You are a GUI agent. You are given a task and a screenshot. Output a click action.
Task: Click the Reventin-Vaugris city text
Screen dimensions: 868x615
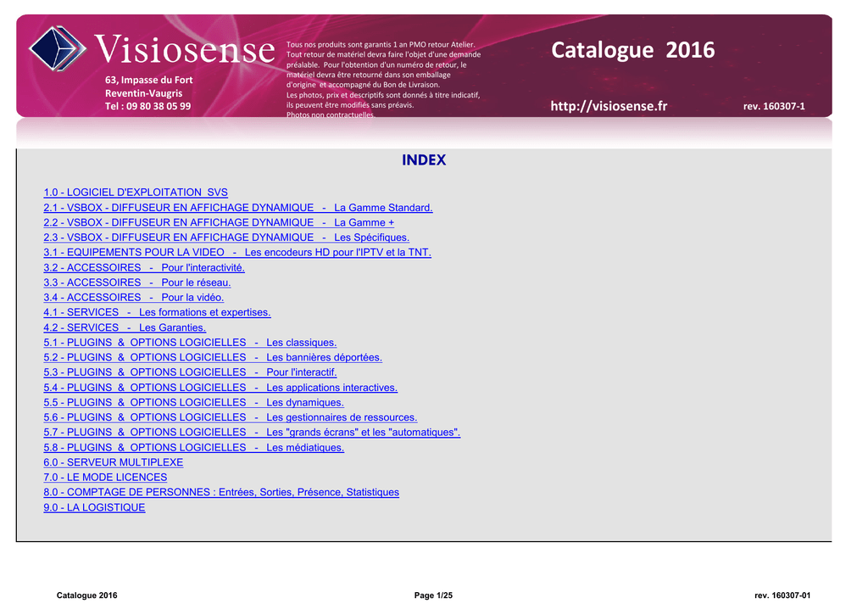pyautogui.click(x=143, y=93)
